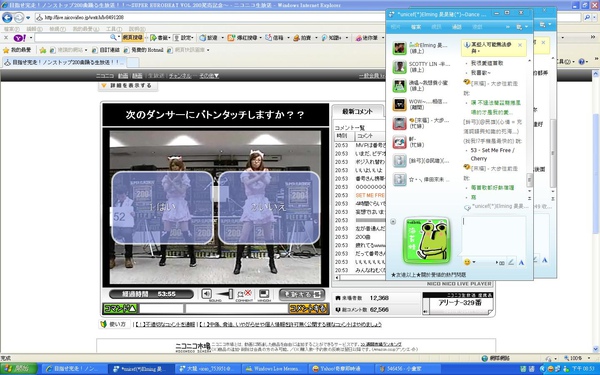Open the 我的最愛 favorites star button
600x375 pixels.
17,50
